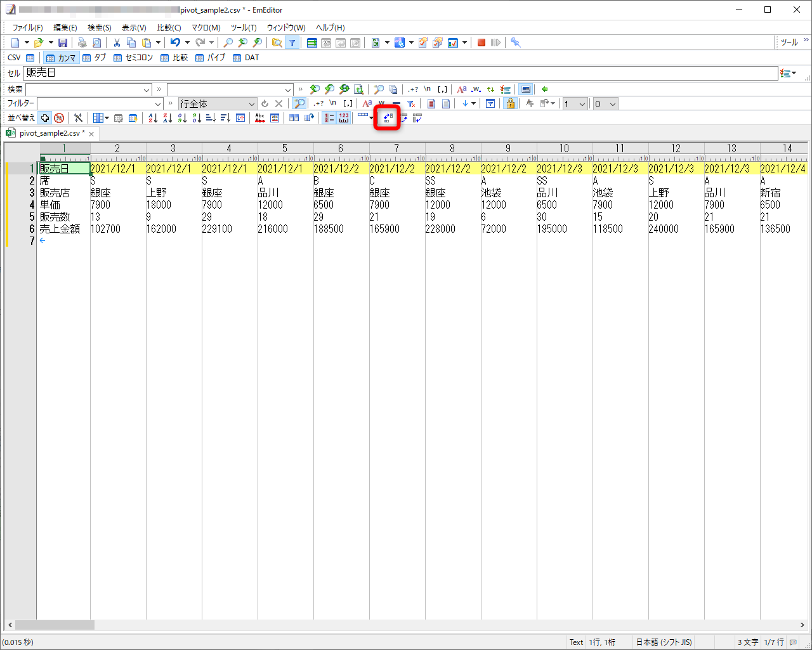Toggle incremental search in filter bar

click(x=300, y=103)
